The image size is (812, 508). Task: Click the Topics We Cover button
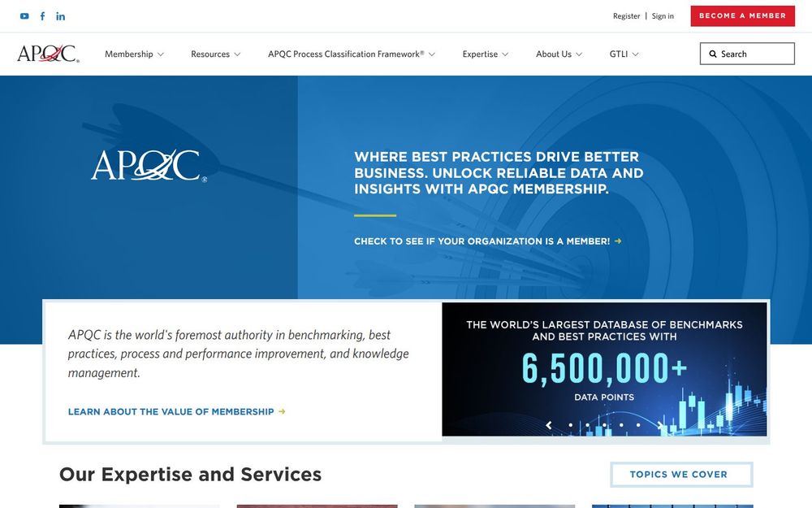click(681, 475)
